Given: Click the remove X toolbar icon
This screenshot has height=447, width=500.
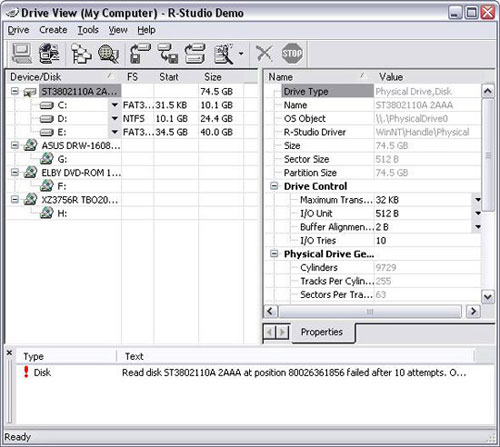Looking at the screenshot, I should [264, 53].
